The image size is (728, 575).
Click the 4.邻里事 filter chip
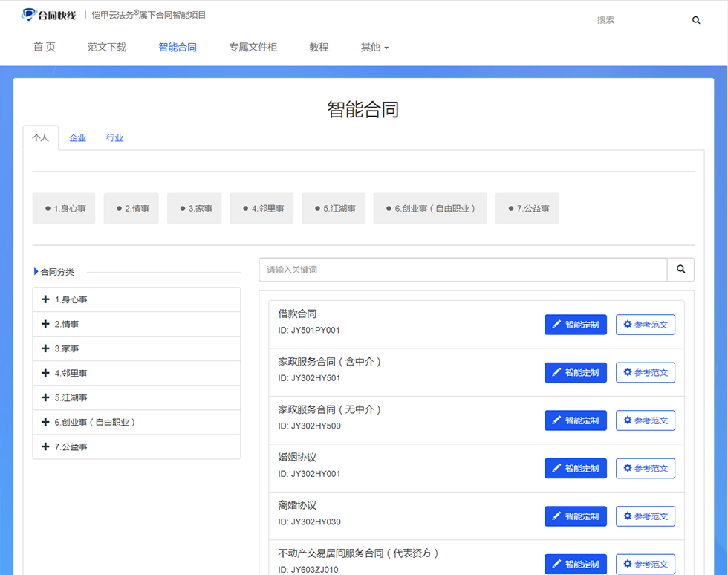261,209
